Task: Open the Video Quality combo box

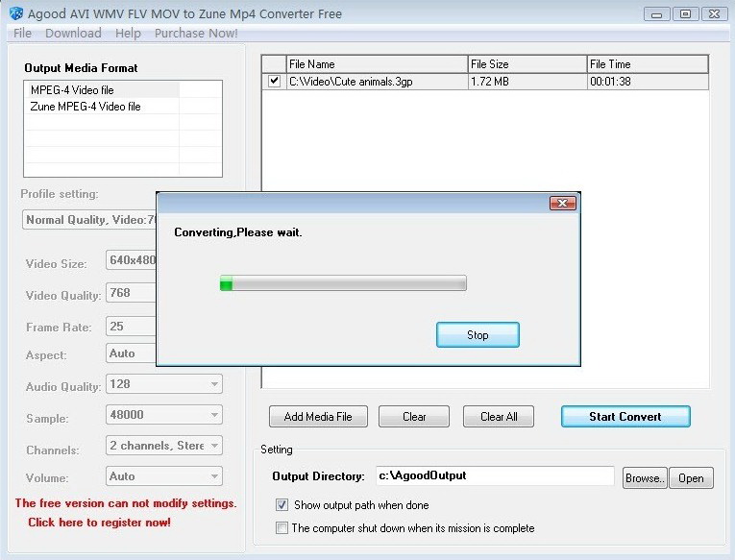Action: point(132,293)
